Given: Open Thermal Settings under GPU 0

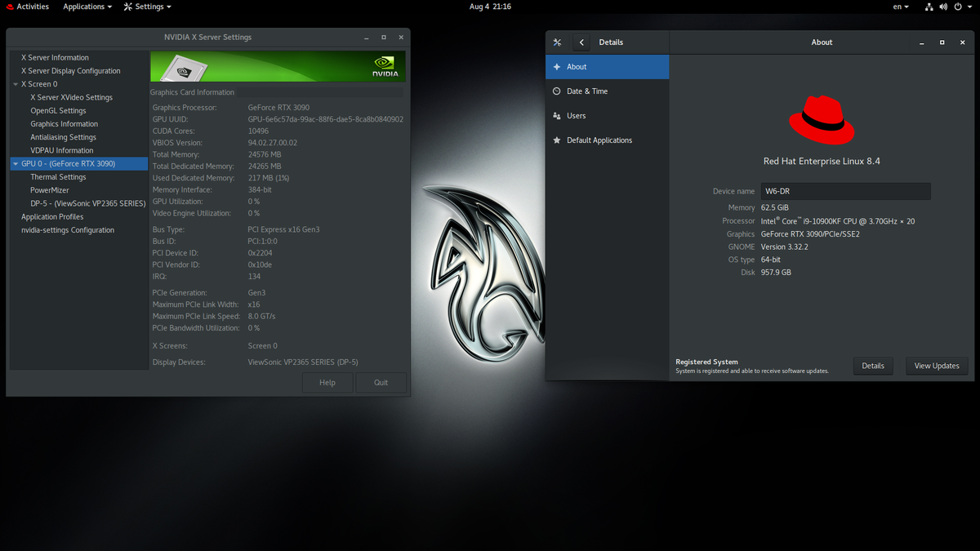Looking at the screenshot, I should point(58,177).
